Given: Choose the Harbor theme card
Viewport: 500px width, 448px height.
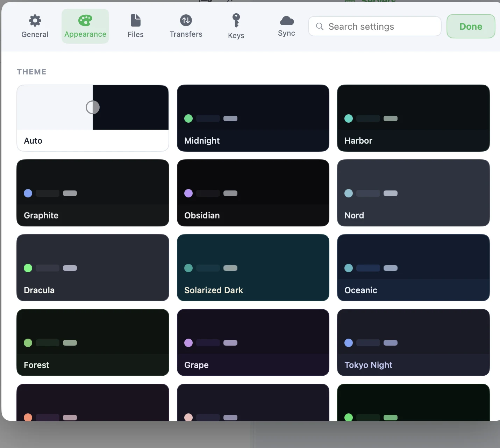Looking at the screenshot, I should [x=413, y=118].
